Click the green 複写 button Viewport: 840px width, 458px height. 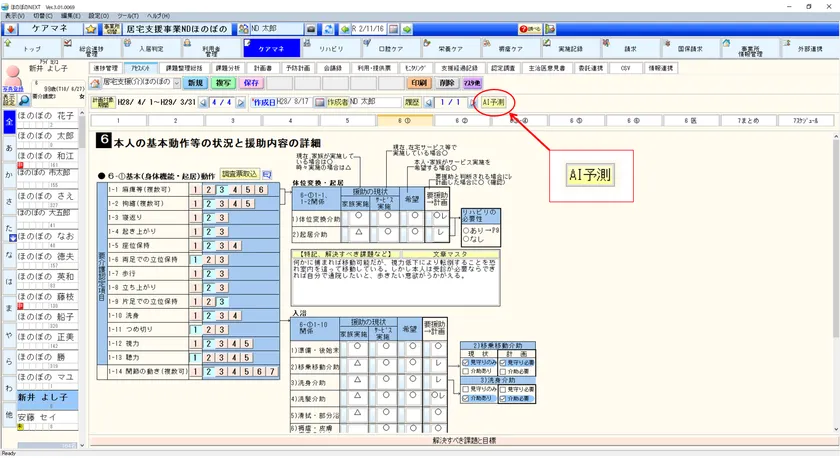[x=223, y=83]
